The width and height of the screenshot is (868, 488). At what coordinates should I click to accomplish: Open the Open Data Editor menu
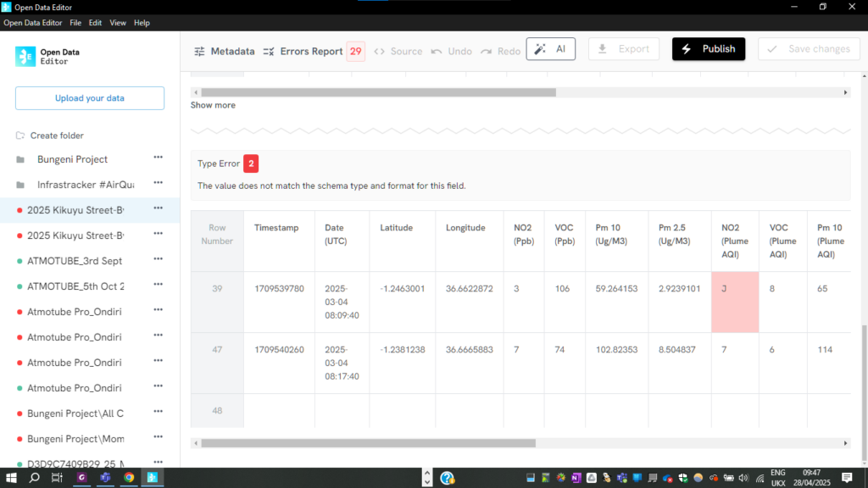[33, 23]
